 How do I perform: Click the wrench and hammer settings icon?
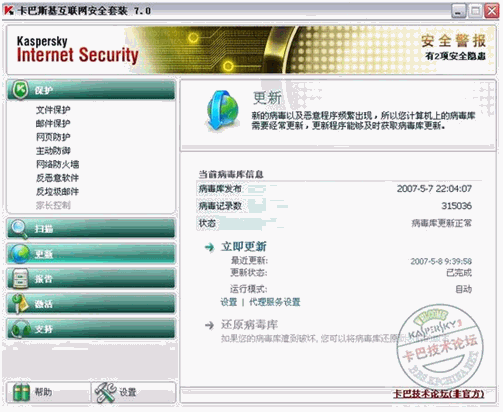tap(106, 392)
